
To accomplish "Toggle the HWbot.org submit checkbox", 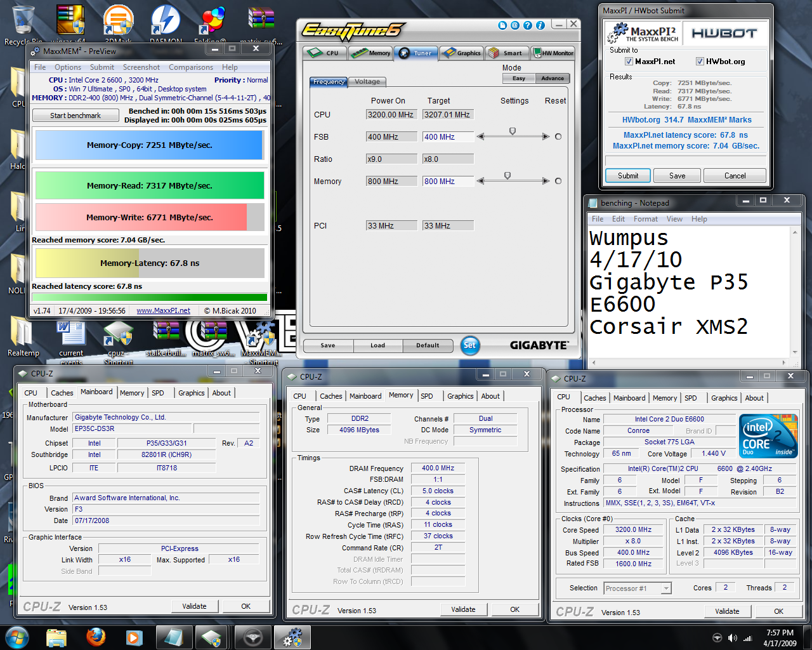I will [700, 62].
